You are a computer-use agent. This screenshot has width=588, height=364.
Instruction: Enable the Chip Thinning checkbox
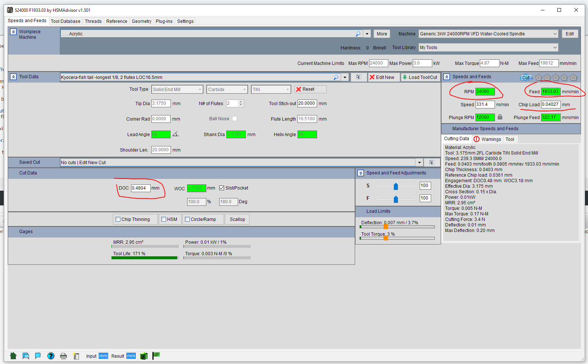(118, 219)
